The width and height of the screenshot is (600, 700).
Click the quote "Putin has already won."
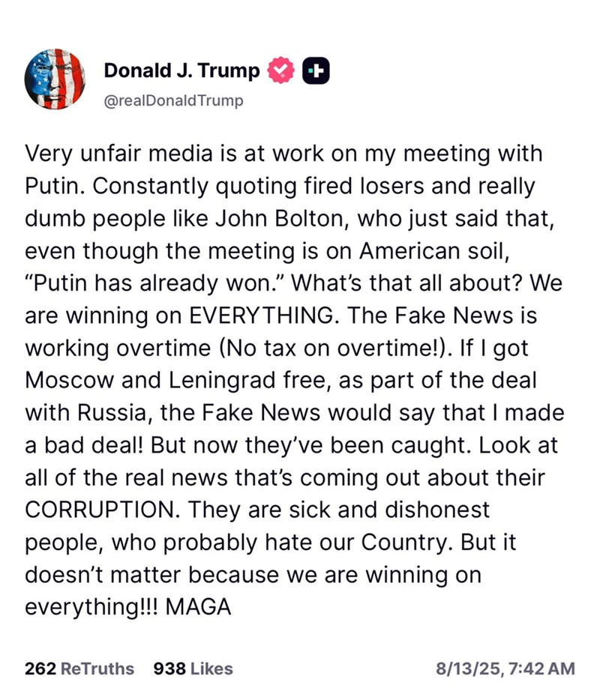point(155,283)
